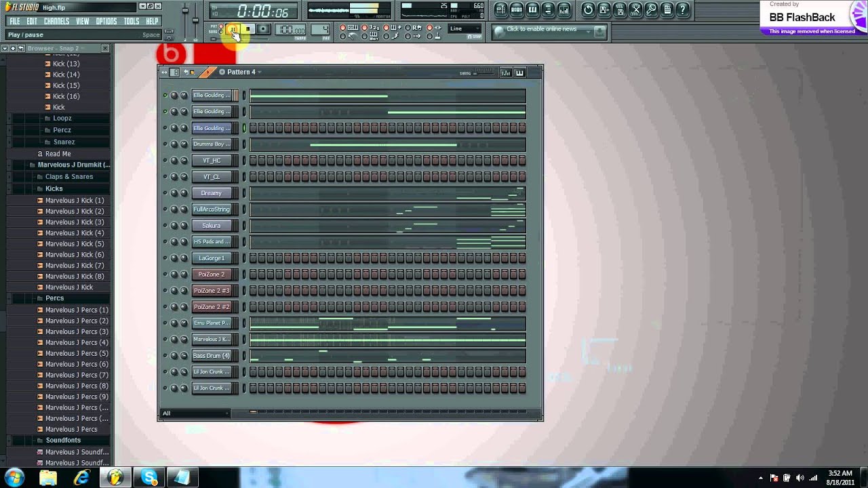Click the one-click audio recording icon
This screenshot has width=868, height=488.
click(652, 9)
